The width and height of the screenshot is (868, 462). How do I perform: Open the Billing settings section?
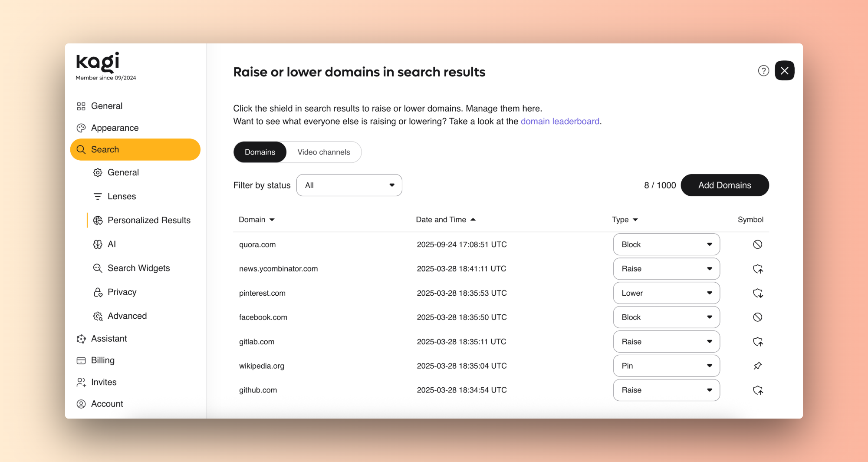102,360
